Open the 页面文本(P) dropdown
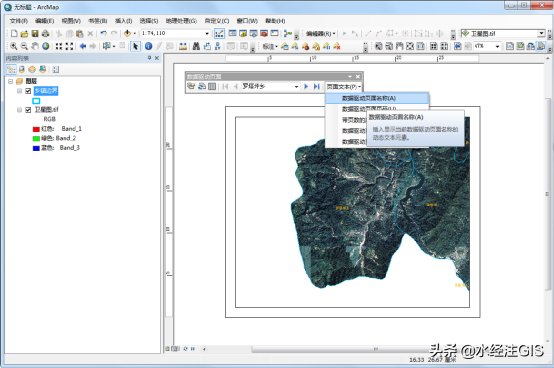Viewport: 554px width, 368px height. [x=343, y=87]
